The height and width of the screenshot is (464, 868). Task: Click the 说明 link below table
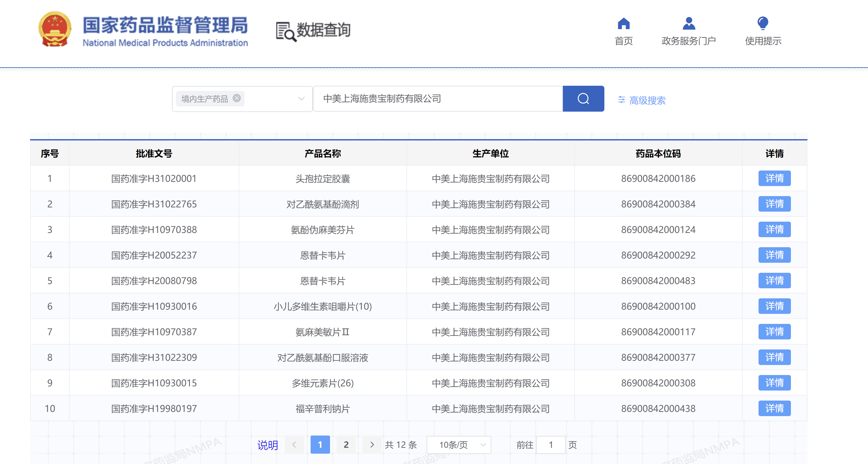pos(267,445)
